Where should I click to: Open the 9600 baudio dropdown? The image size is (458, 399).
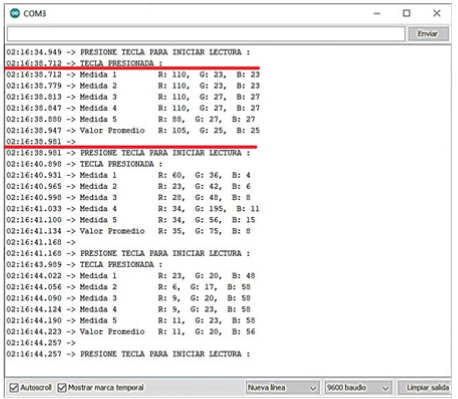[x=358, y=388]
